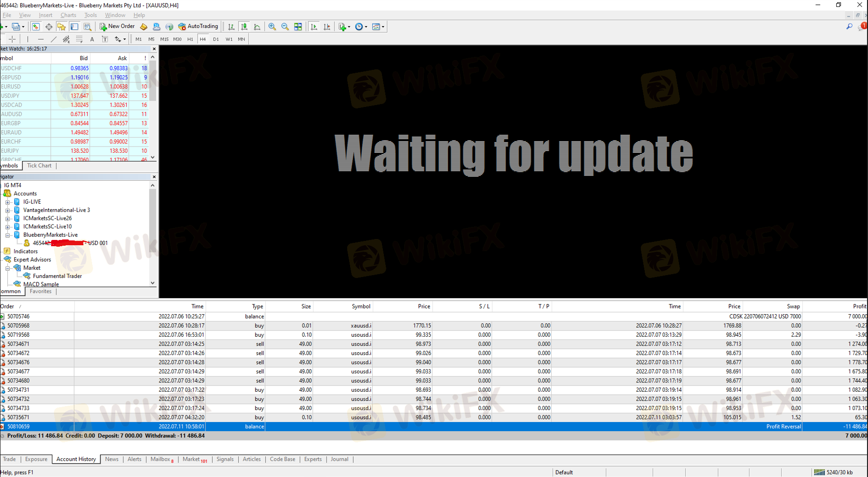
Task: Click the Market Watch scrollbar
Action: tap(153, 107)
